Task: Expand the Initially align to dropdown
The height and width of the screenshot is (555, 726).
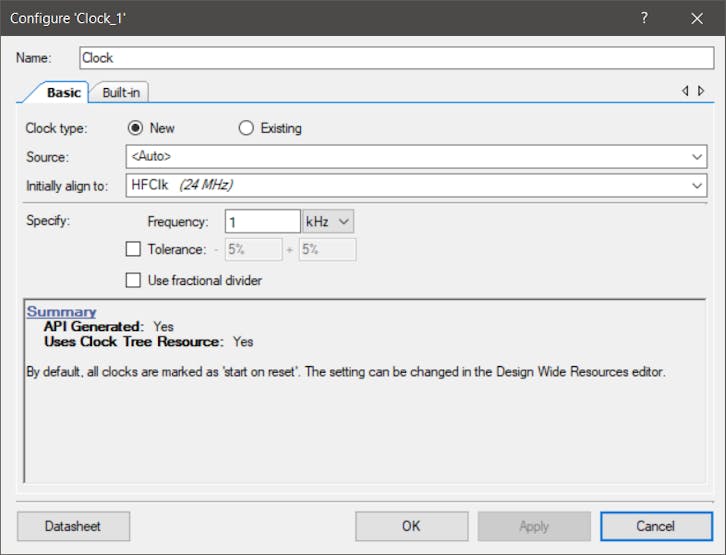Action: tap(697, 185)
